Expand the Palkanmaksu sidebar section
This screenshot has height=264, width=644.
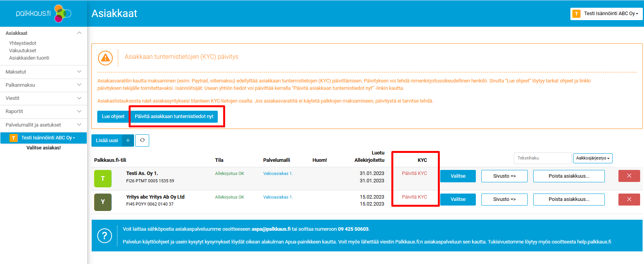click(43, 85)
